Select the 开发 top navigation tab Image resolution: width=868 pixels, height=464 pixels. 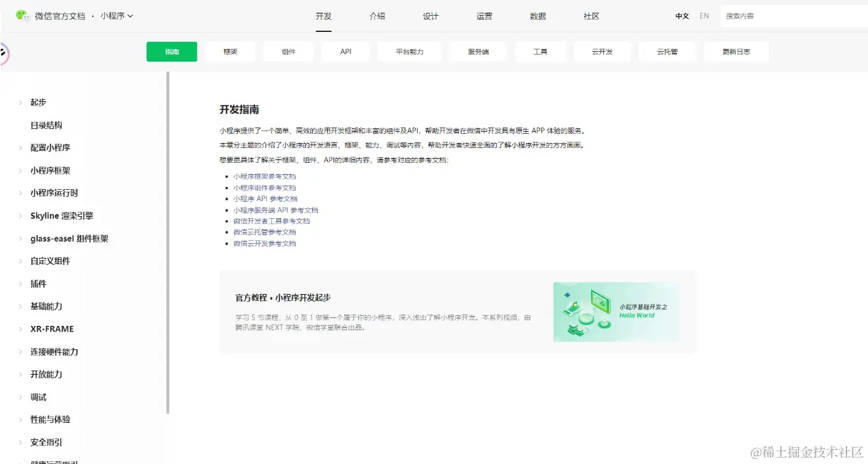click(x=324, y=16)
